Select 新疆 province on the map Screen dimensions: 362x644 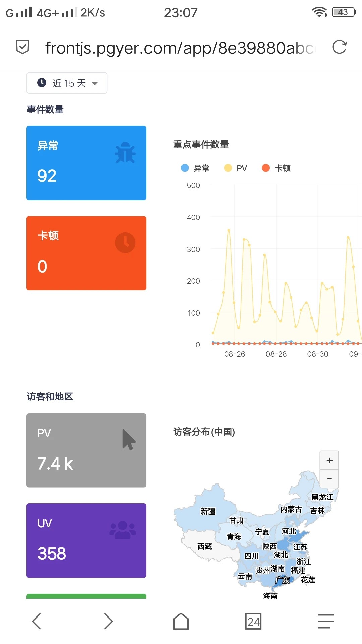(x=208, y=511)
